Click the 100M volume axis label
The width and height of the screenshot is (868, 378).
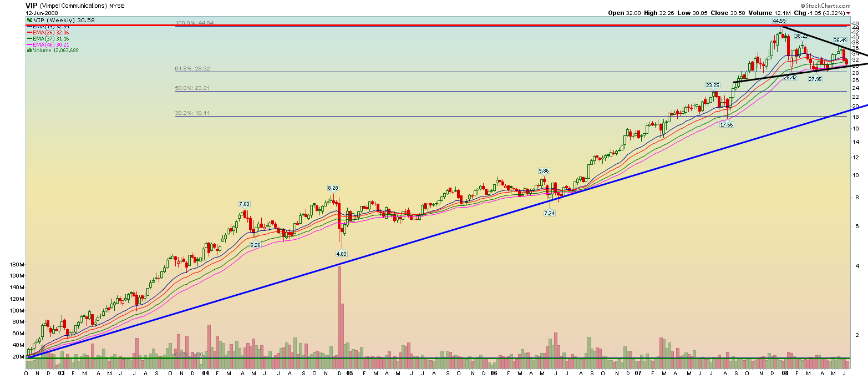pos(18,310)
